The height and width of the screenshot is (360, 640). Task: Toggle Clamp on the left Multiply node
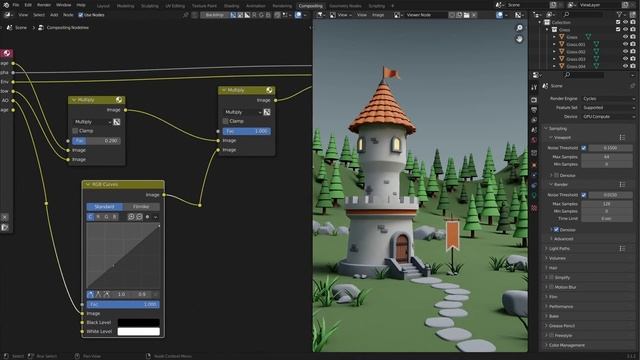point(75,131)
